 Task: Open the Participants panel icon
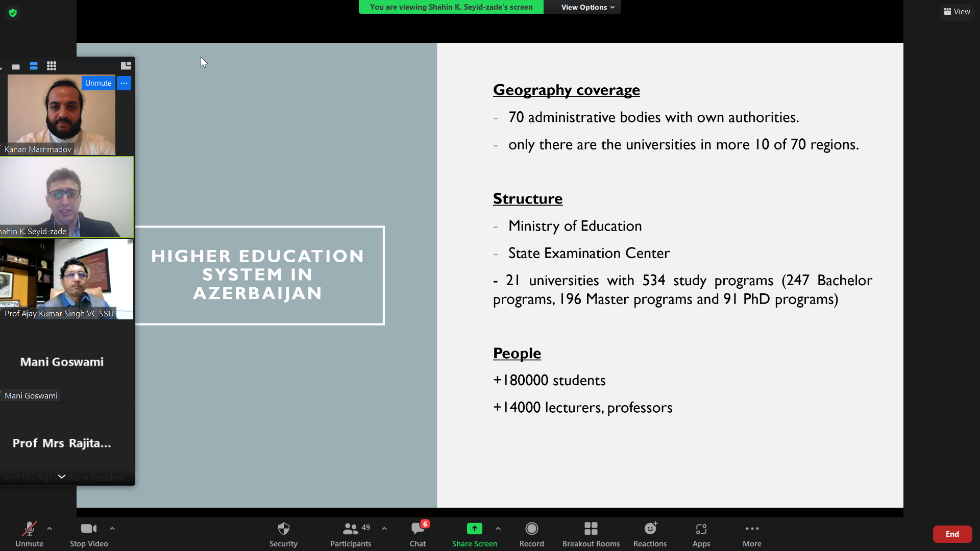350,529
